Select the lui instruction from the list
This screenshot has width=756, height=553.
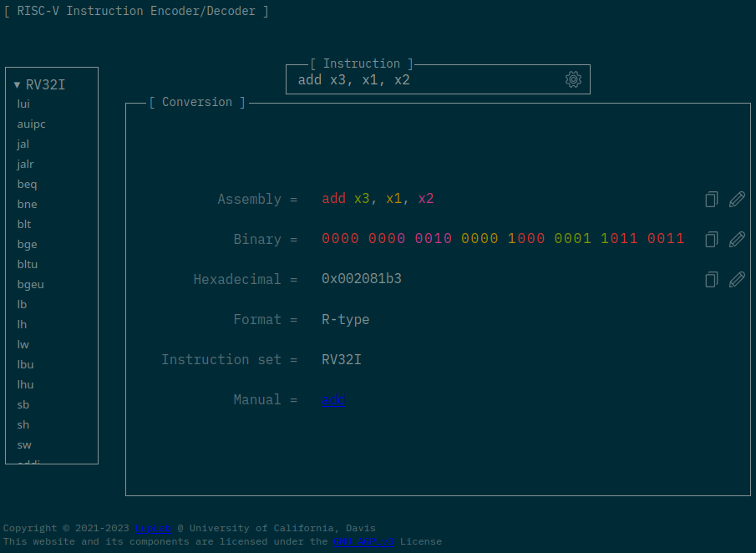[x=23, y=104]
